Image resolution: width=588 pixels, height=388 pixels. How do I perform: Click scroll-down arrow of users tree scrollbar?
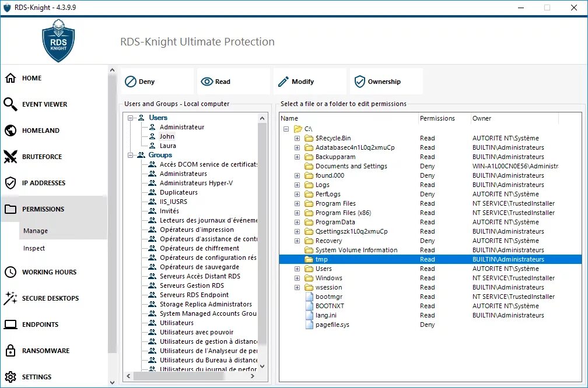(262, 366)
